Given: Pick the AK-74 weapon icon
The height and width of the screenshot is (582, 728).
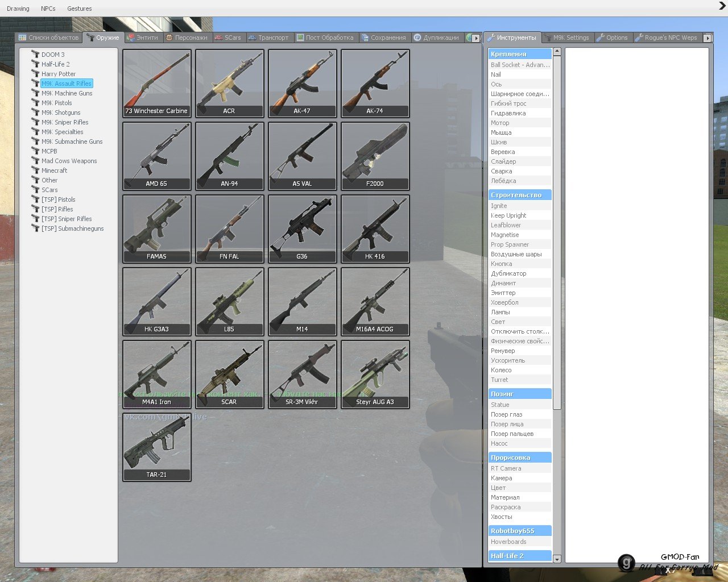Looking at the screenshot, I should 375,83.
